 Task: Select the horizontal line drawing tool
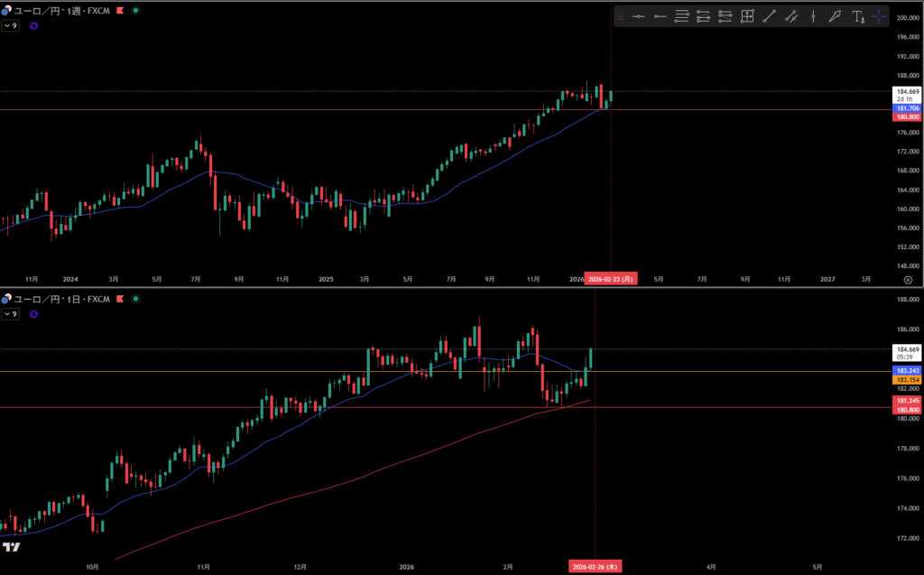[x=639, y=16]
